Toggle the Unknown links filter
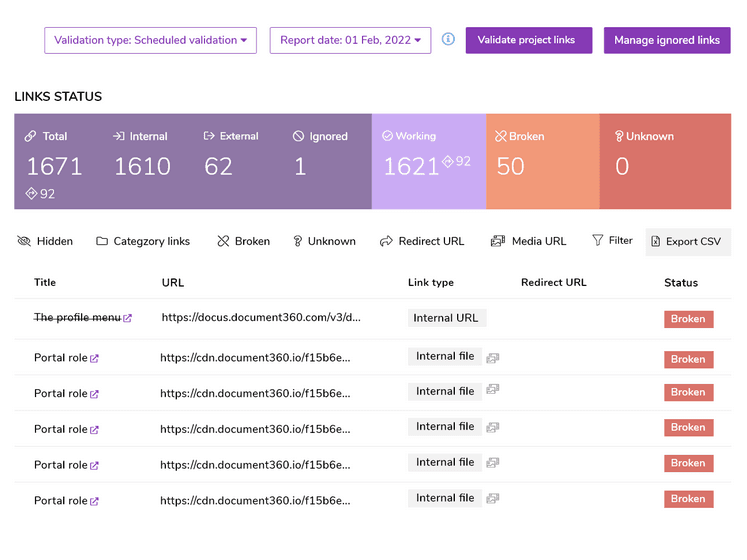 click(324, 241)
